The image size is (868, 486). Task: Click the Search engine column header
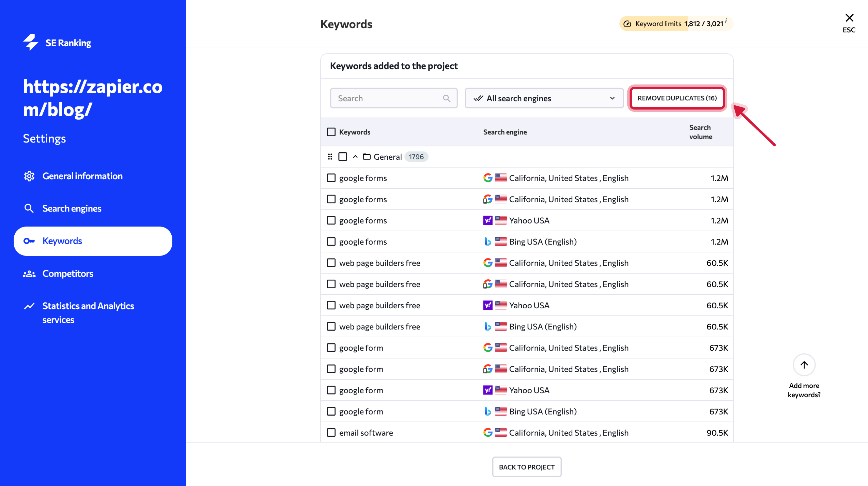(505, 132)
